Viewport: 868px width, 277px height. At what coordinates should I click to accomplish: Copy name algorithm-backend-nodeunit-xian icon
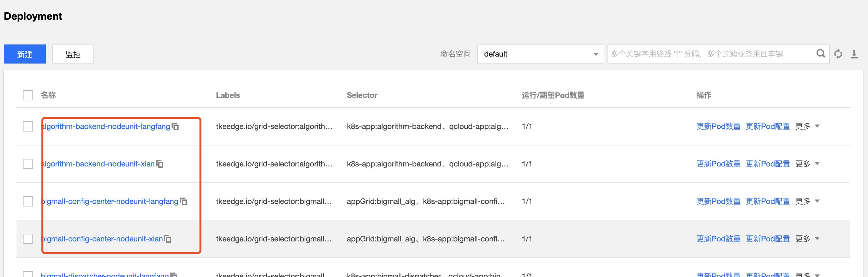pyautogui.click(x=160, y=164)
